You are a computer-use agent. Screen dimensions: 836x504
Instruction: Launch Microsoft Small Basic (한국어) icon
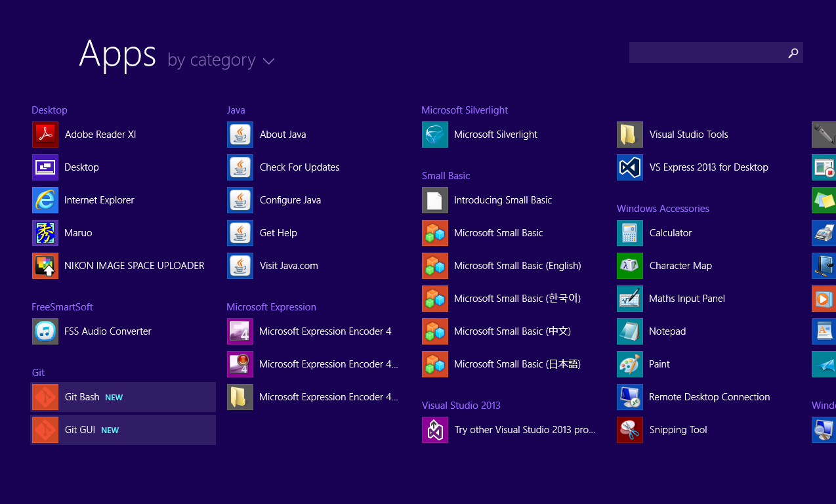(435, 299)
